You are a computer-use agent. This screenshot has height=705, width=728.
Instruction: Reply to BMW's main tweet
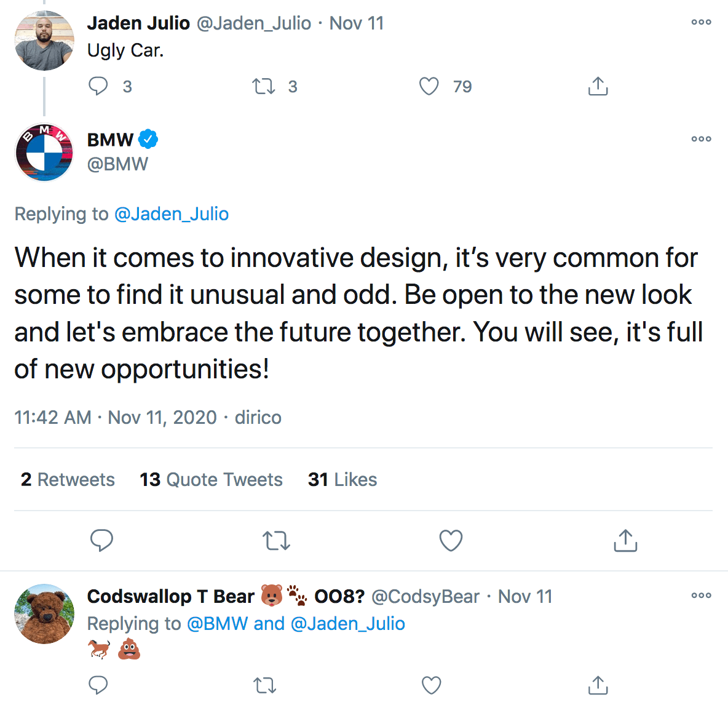click(x=101, y=540)
